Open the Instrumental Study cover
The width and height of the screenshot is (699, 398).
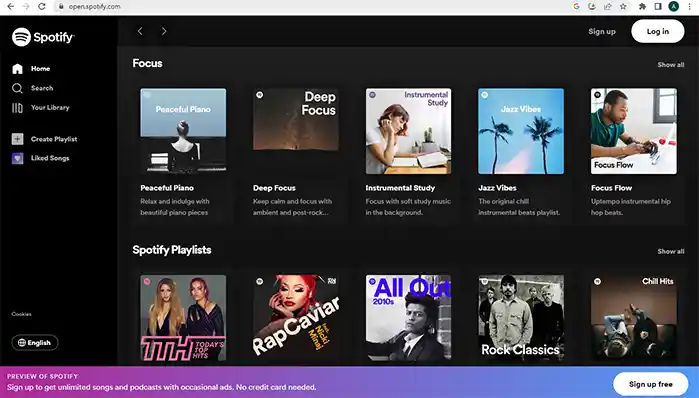tap(408, 131)
